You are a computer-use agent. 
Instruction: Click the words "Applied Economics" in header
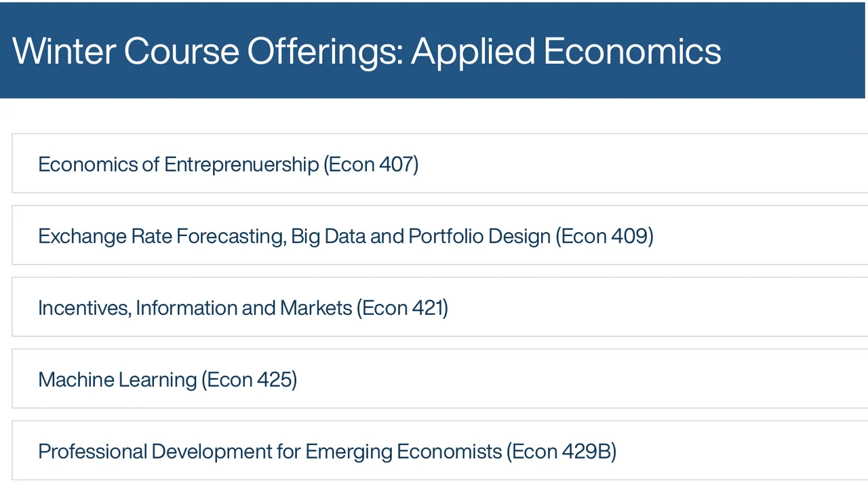[566, 51]
